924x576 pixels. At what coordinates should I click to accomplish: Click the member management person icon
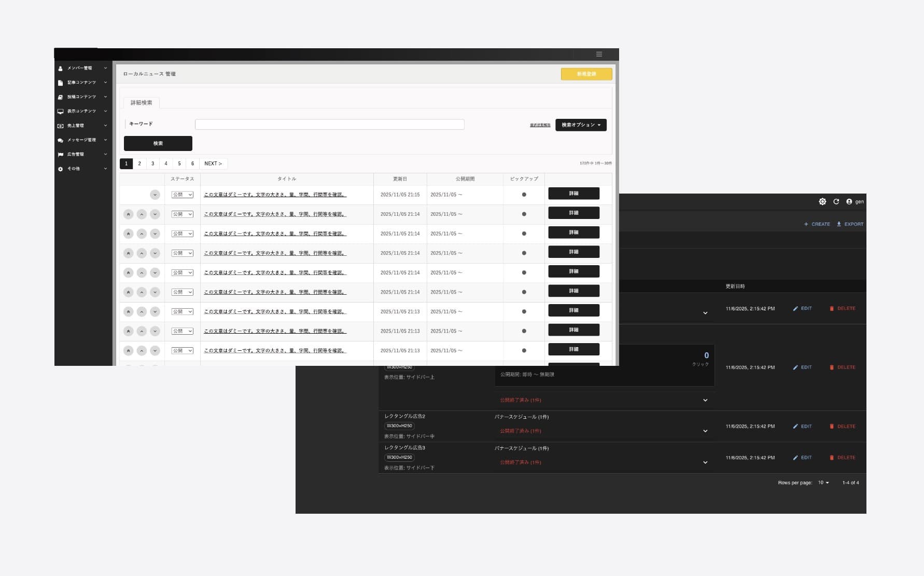pos(60,68)
